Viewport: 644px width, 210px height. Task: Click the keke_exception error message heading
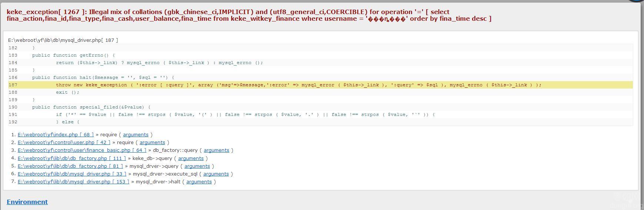click(x=248, y=15)
